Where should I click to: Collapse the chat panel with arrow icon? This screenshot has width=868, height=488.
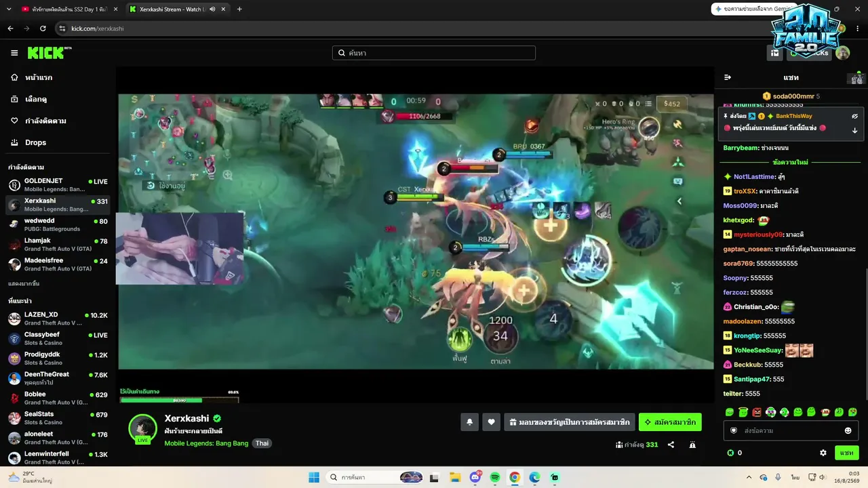[x=728, y=77]
